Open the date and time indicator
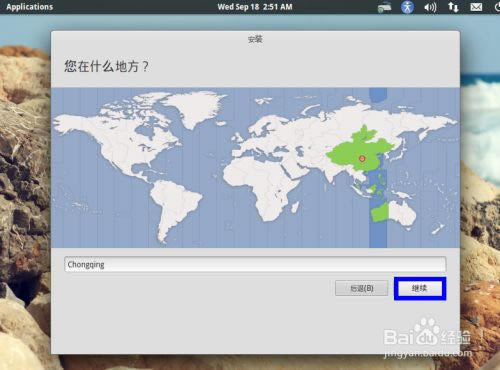Screen dimensions: 500x370 255,7
